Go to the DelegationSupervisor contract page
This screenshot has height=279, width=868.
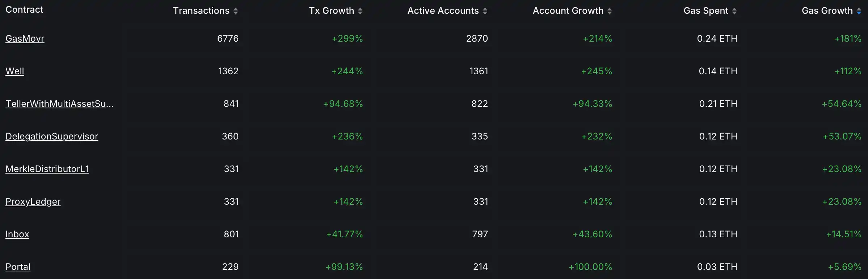point(52,136)
